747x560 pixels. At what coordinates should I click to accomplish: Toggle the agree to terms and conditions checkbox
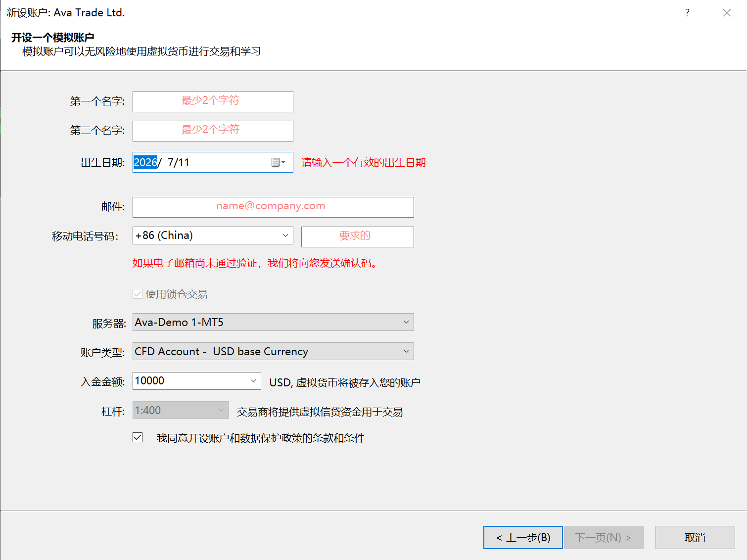138,438
